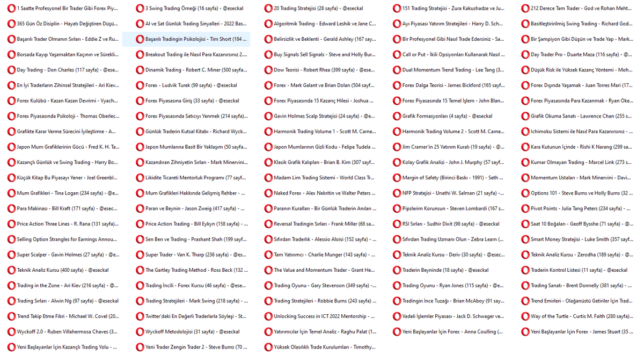The width and height of the screenshot is (644, 355).
Task: Click the icon of Pivot Points - Julia Tang Peters
Action: point(525,208)
